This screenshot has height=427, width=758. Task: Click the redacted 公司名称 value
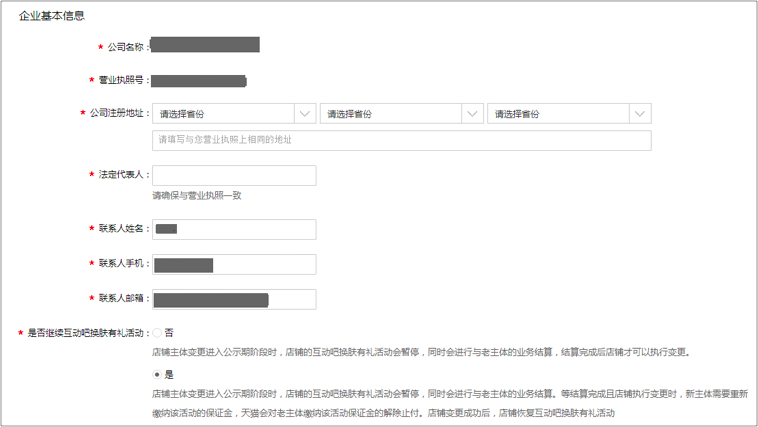(x=205, y=45)
